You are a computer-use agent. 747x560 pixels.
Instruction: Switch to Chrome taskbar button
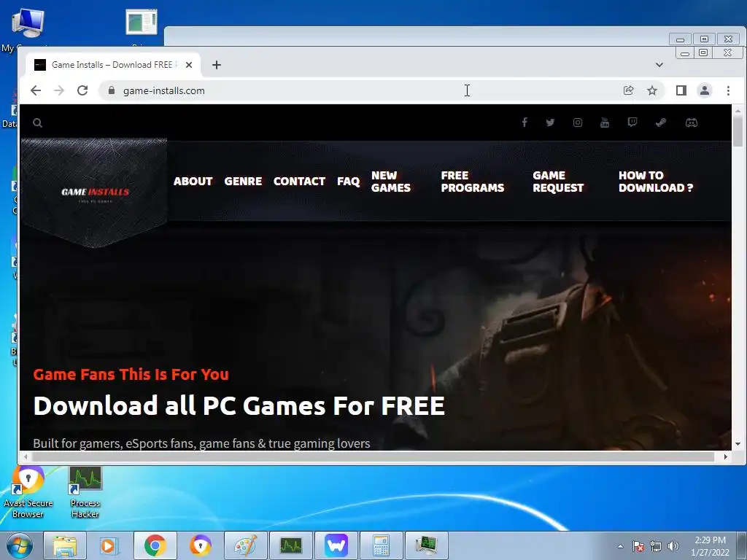[155, 545]
